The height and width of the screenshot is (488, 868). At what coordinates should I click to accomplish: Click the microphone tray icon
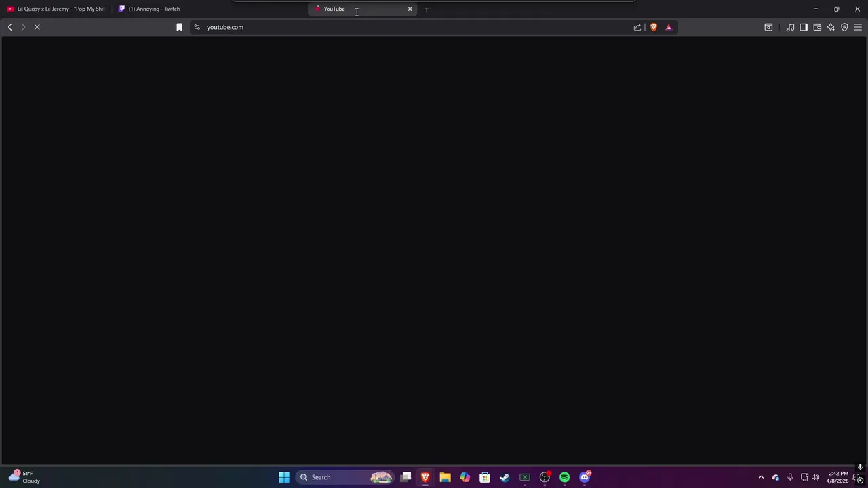[x=790, y=477]
